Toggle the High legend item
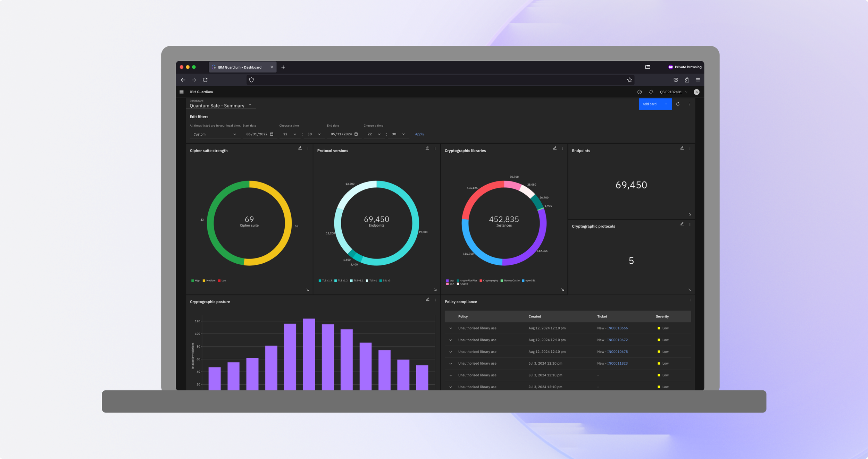 click(x=195, y=281)
